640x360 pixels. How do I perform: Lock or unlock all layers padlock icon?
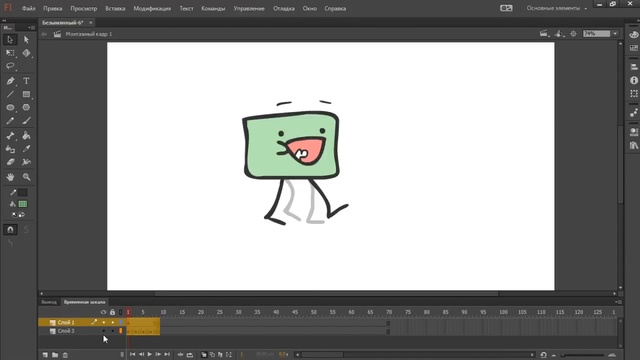tap(112, 312)
